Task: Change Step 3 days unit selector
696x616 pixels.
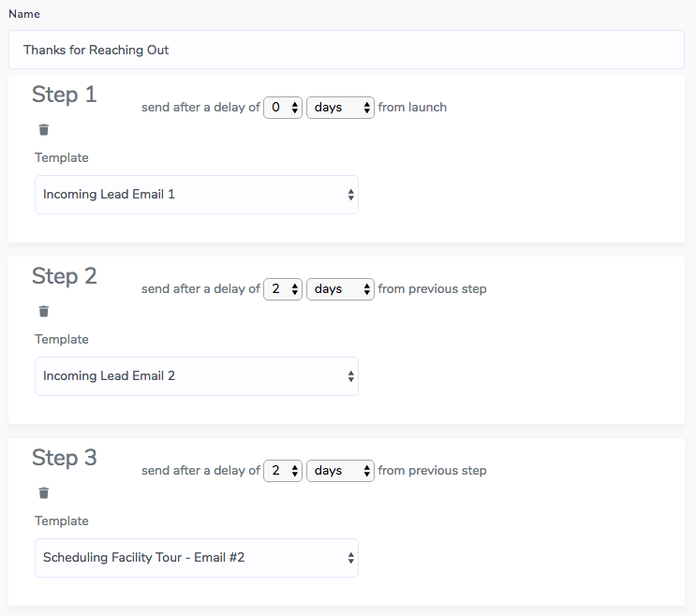Action: 340,471
